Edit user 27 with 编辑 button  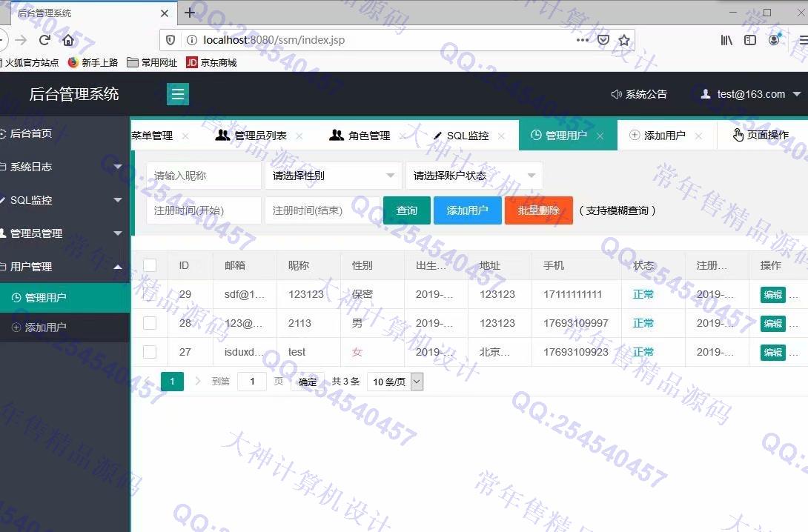[x=773, y=352]
